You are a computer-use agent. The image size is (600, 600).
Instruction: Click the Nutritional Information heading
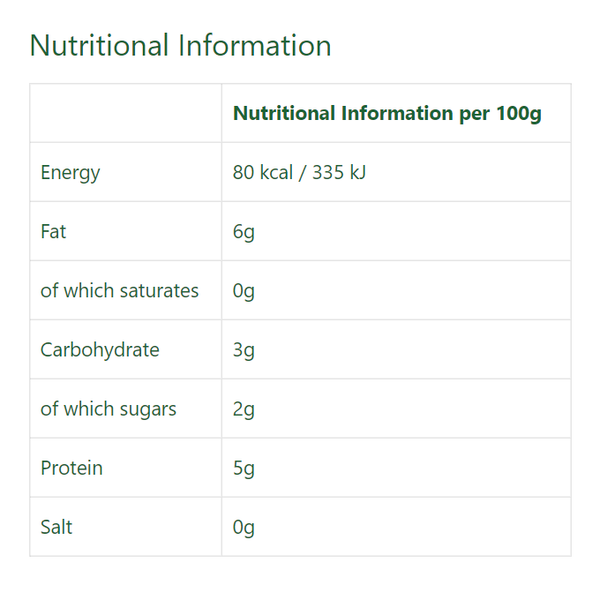[180, 46]
